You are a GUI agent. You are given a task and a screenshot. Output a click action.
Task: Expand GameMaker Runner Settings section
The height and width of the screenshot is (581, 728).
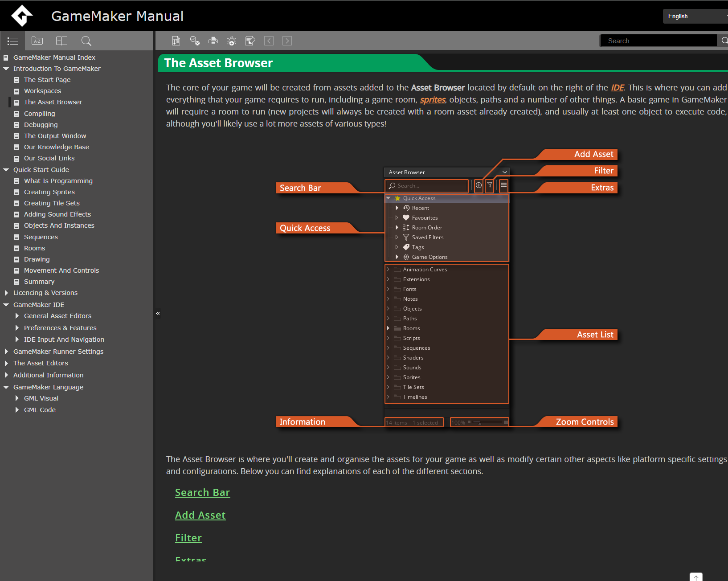pyautogui.click(x=6, y=352)
